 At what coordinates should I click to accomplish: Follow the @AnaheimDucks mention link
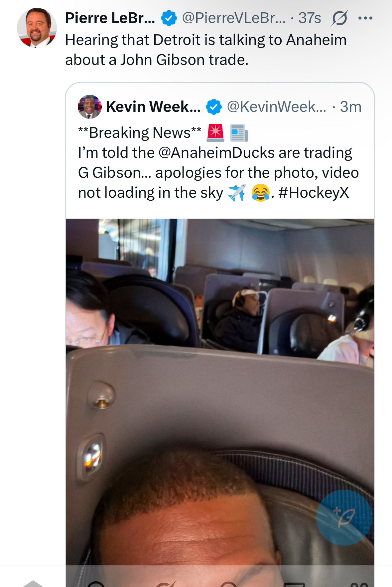pos(217,153)
